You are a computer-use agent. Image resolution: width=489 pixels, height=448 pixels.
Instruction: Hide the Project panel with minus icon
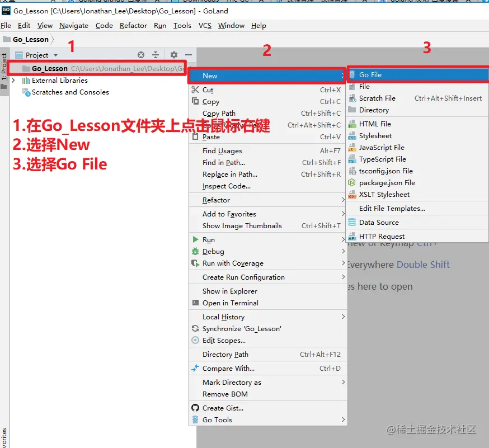pos(189,55)
